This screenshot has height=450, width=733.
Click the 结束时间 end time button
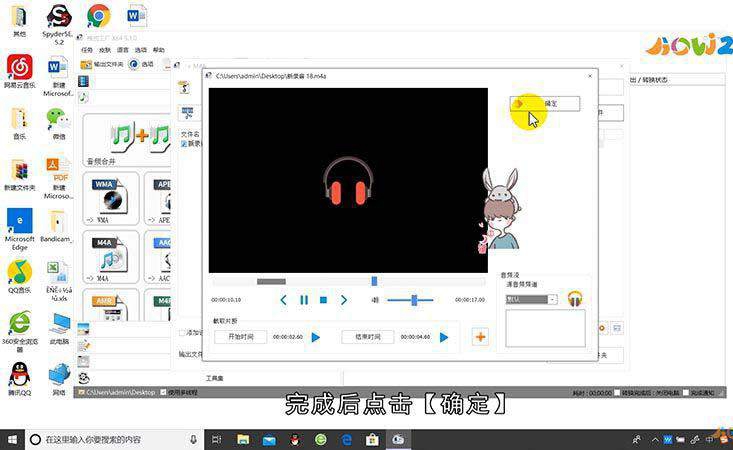(x=368, y=337)
